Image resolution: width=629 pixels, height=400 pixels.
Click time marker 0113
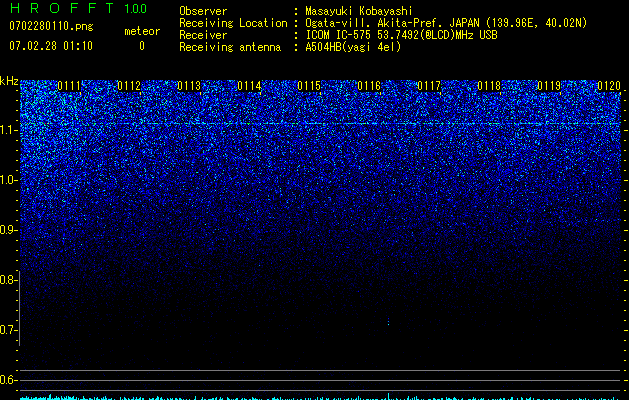[189, 86]
